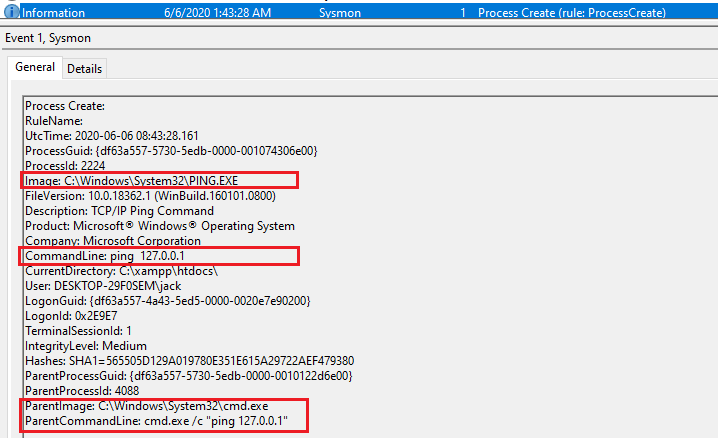This screenshot has height=438, width=718.
Task: Select the ParentProcessGuid line
Action: (189, 376)
